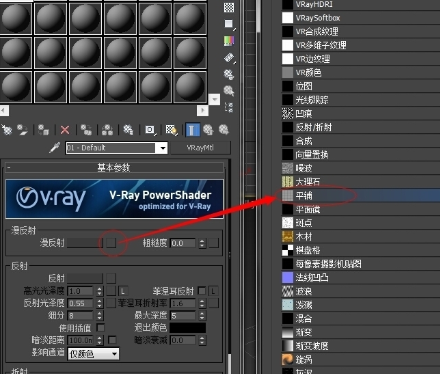Screen dimensions: 440x374
Task: Click the Sample UV Tiling icon
Action: coord(229,24)
